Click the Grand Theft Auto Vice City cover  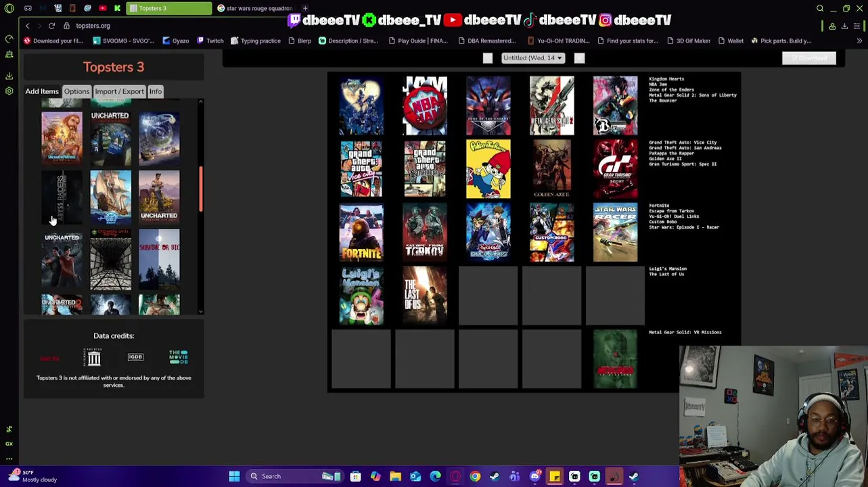point(361,169)
